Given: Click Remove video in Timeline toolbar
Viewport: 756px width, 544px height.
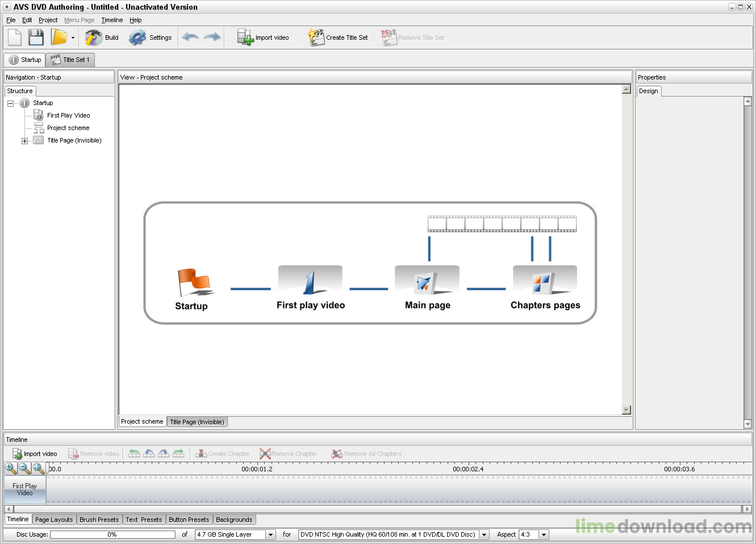Looking at the screenshot, I should [x=94, y=454].
